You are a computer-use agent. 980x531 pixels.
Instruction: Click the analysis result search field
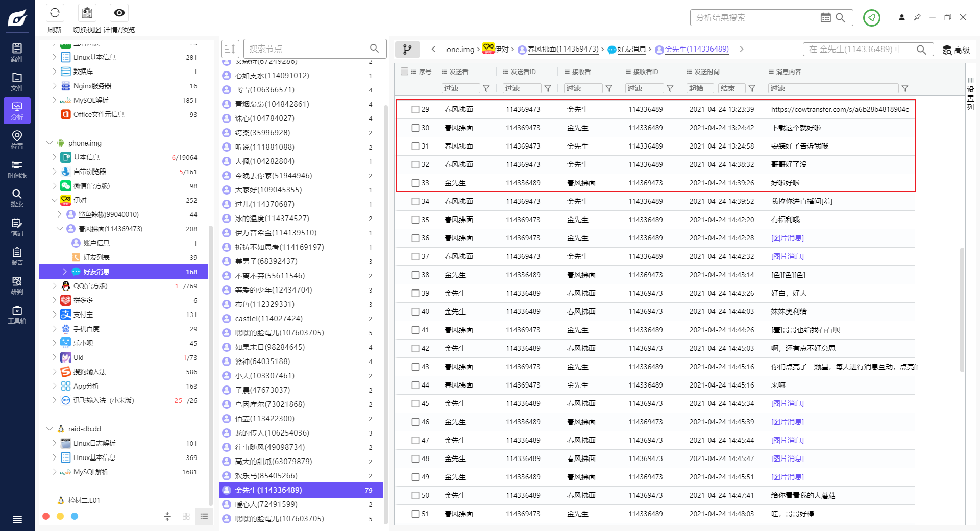(x=755, y=17)
